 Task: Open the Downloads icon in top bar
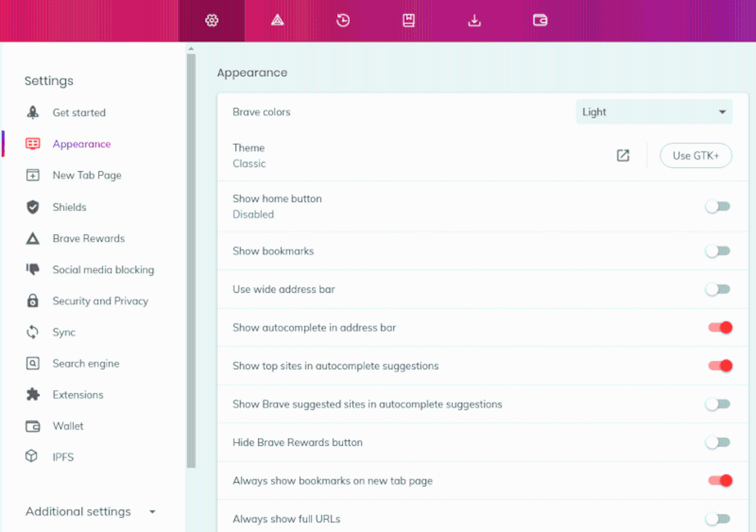[474, 20]
